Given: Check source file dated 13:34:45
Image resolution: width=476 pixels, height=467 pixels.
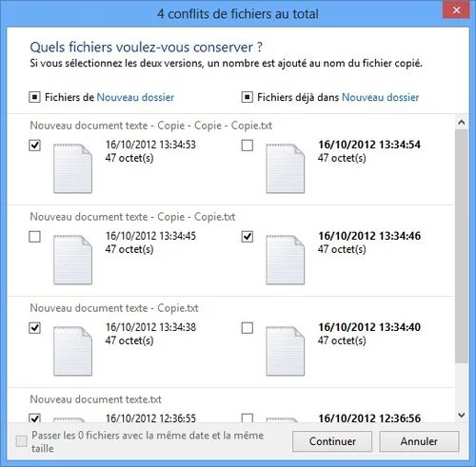Looking at the screenshot, I should pos(34,237).
